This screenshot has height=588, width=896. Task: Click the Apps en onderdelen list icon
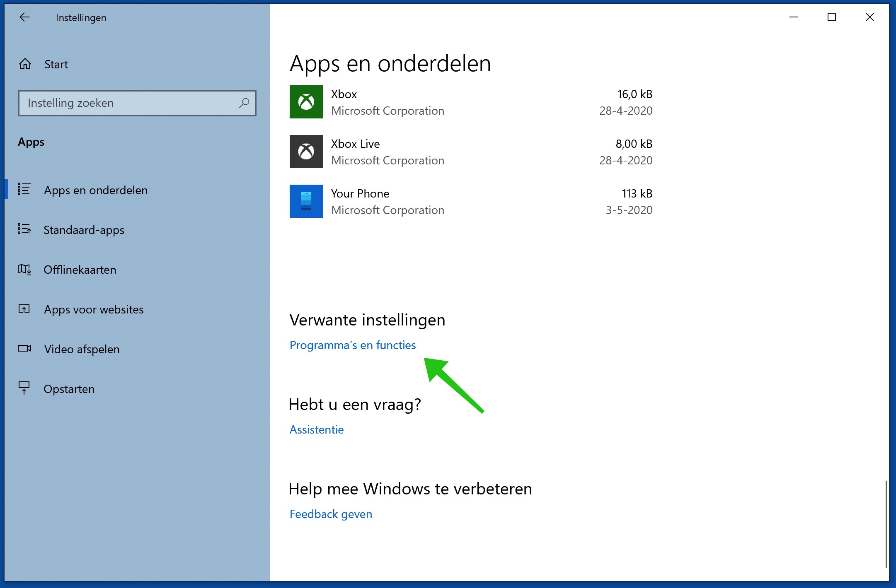pyautogui.click(x=24, y=189)
